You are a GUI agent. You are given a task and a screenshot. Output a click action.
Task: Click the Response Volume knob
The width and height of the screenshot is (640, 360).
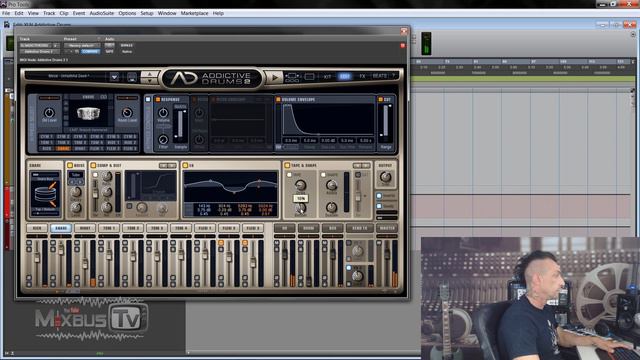point(163,112)
